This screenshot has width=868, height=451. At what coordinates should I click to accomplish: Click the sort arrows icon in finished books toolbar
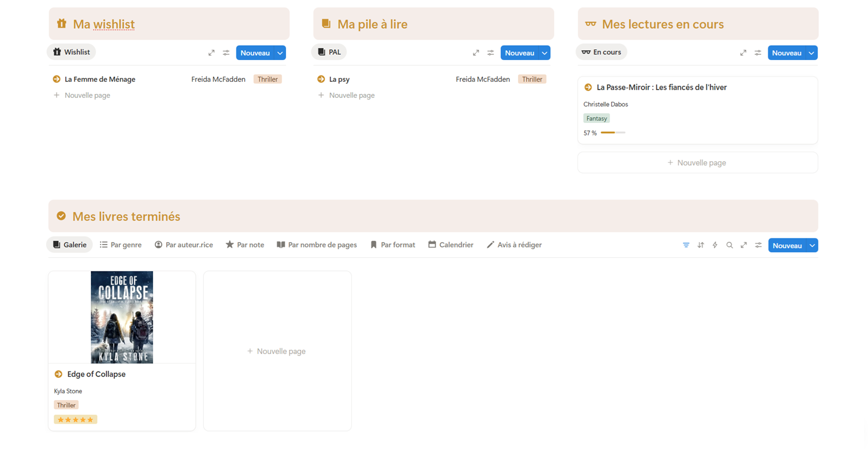[x=701, y=245]
